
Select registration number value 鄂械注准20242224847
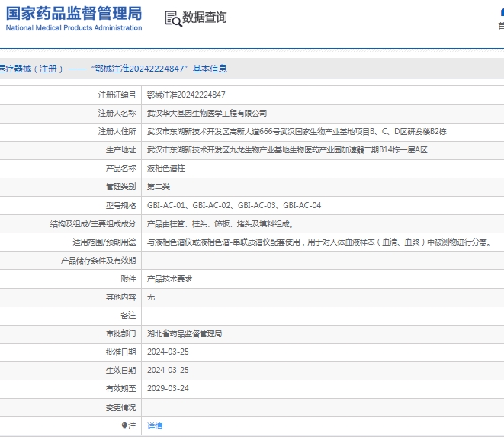[x=186, y=95]
